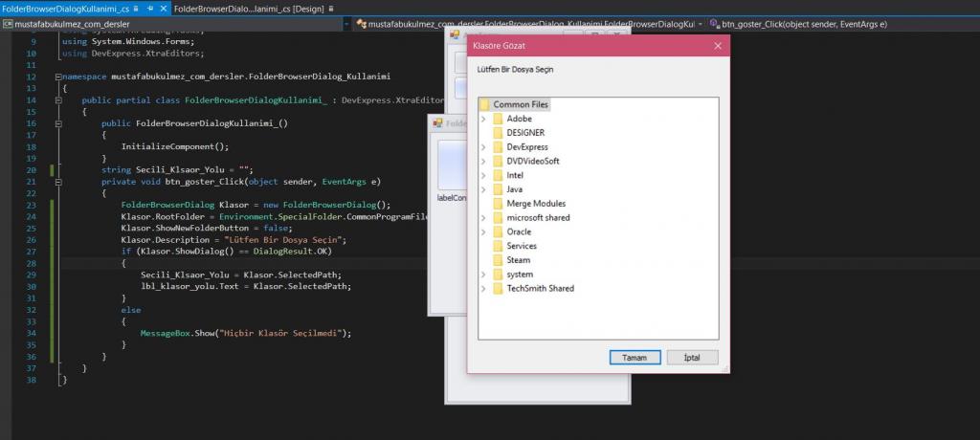Select the Steam folder name
The height and width of the screenshot is (440, 980).
pos(518,260)
